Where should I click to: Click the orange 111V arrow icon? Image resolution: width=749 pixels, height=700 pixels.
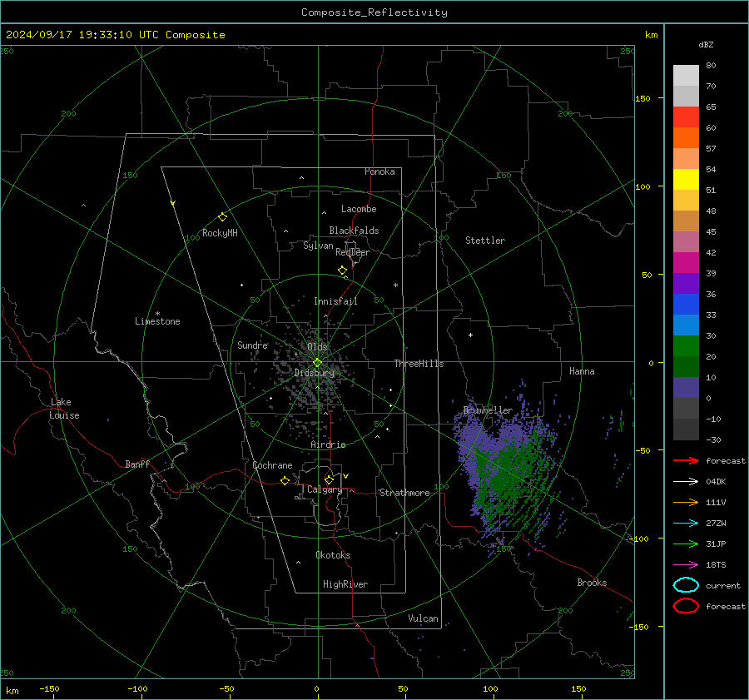click(686, 502)
